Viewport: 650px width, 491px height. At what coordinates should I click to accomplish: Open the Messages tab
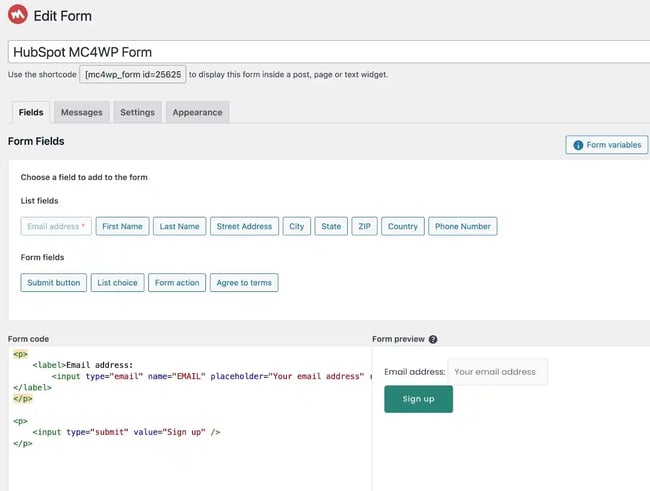[82, 112]
